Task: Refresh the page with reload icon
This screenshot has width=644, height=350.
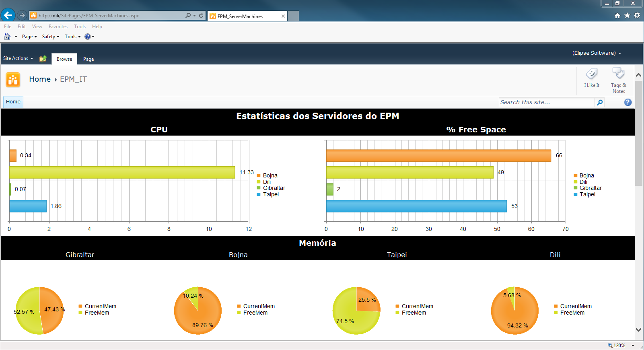Action: pos(201,15)
